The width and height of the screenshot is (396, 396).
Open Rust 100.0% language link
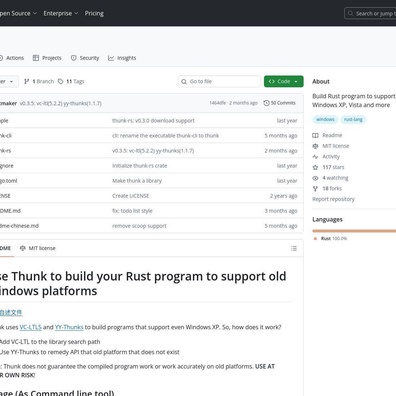(334, 238)
